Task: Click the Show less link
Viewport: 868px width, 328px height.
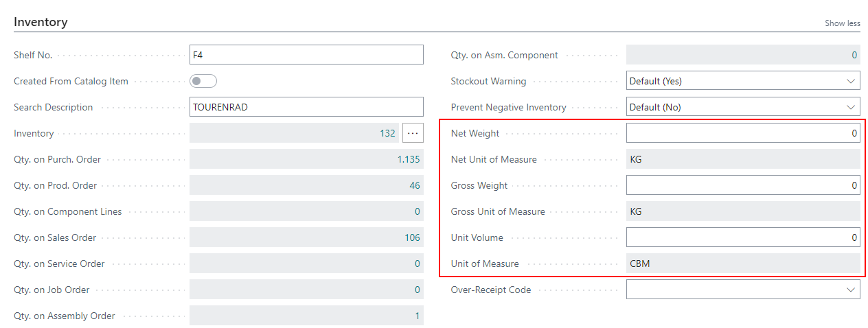Action: 842,23
